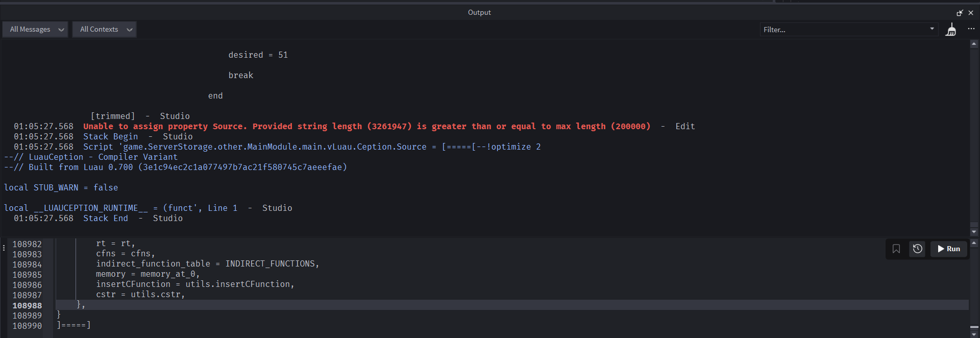Click 'local STUB_WARN = false' line

click(x=61, y=187)
